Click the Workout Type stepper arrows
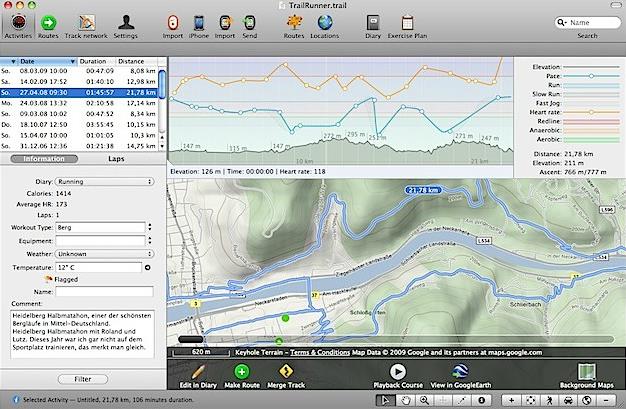Viewport: 626px width, 409px height. point(150,227)
